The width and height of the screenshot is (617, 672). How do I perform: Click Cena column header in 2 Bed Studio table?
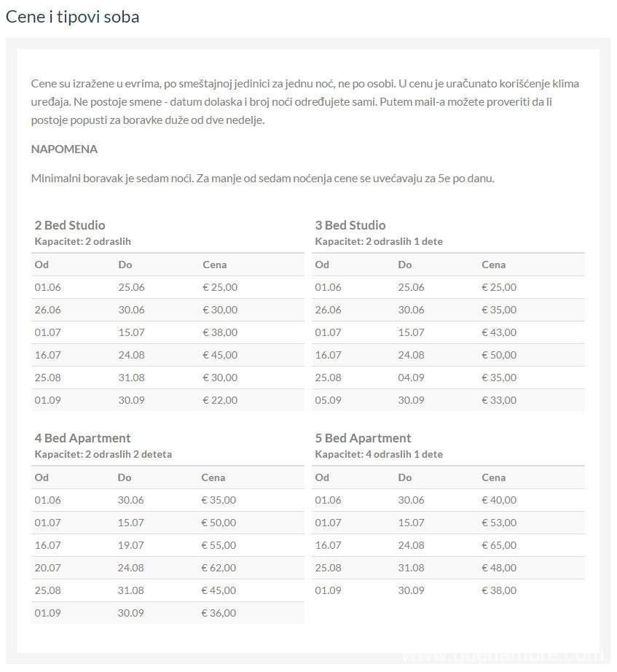click(214, 265)
